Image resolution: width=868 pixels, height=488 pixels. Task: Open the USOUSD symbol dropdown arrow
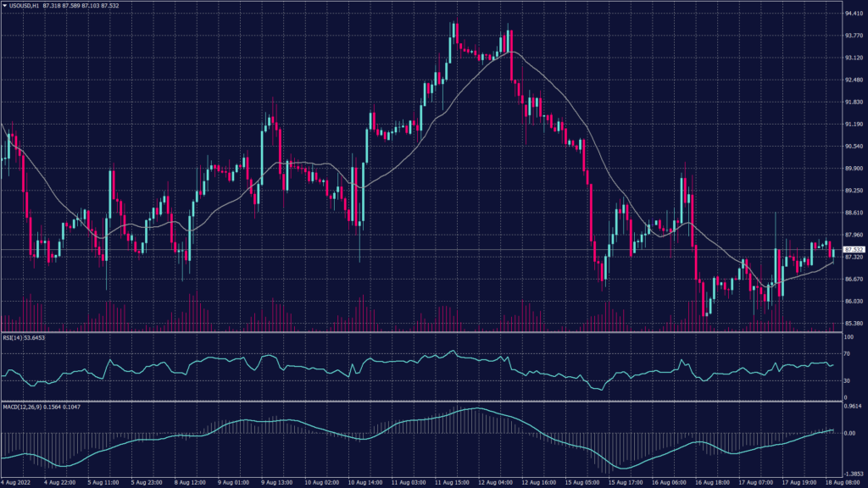click(x=7, y=5)
